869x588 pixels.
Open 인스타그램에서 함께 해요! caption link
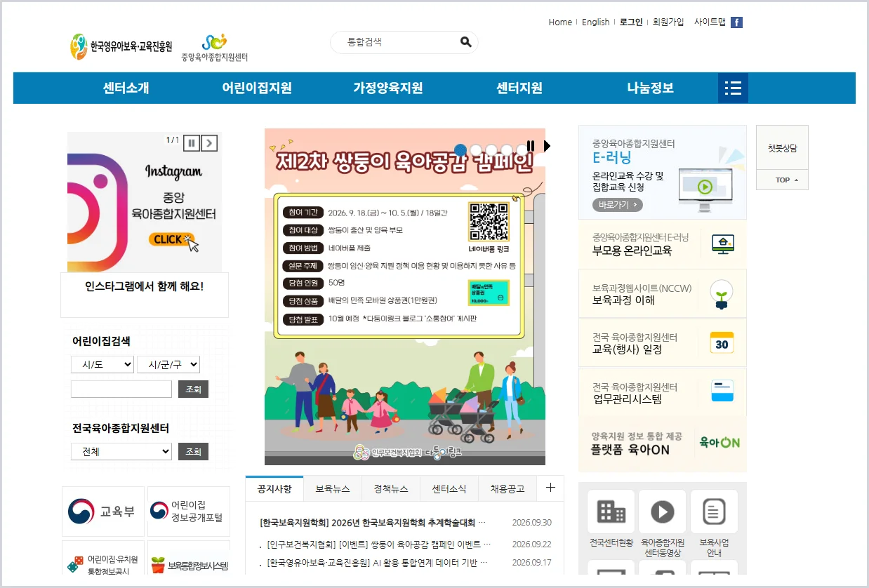point(145,286)
